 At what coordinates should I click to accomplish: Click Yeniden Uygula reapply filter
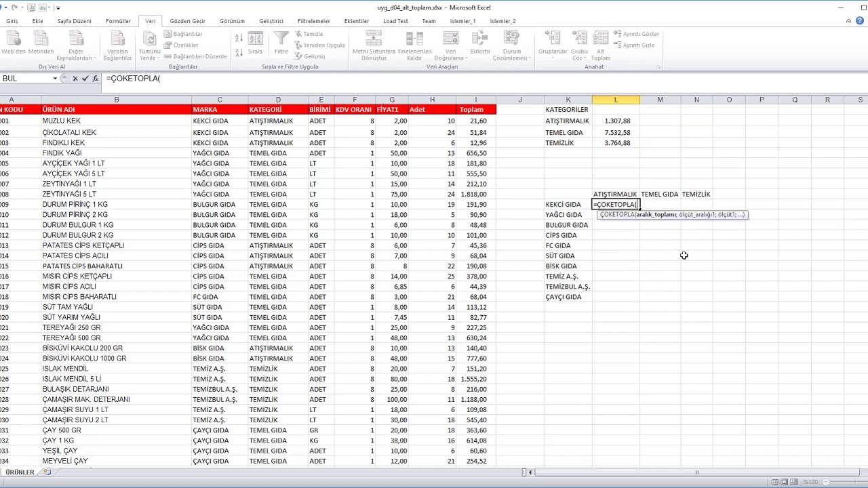(x=319, y=45)
